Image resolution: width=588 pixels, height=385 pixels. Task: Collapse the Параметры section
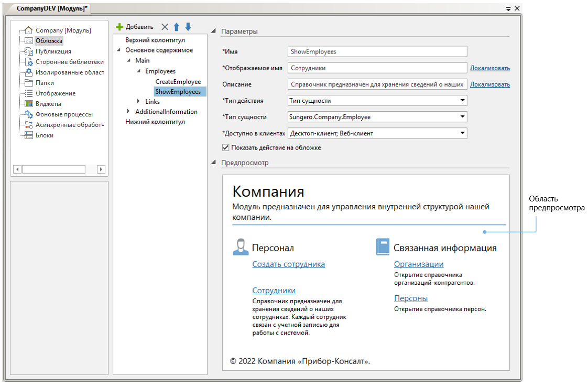coord(214,31)
